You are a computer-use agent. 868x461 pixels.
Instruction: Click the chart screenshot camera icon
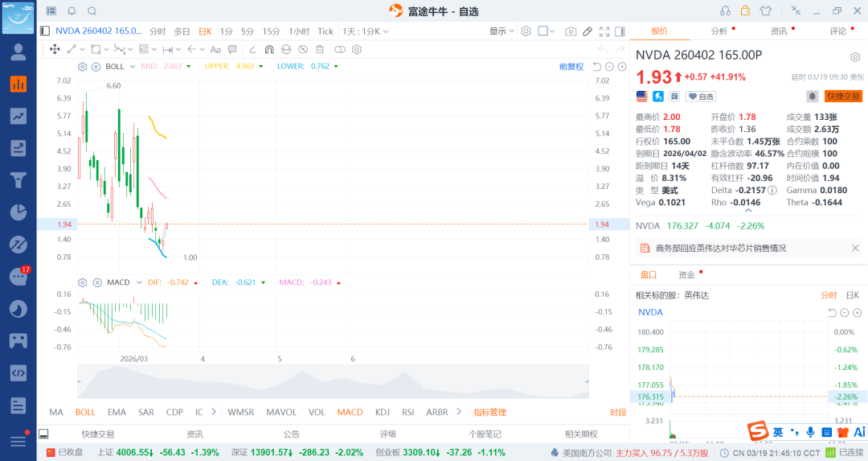coord(571,31)
